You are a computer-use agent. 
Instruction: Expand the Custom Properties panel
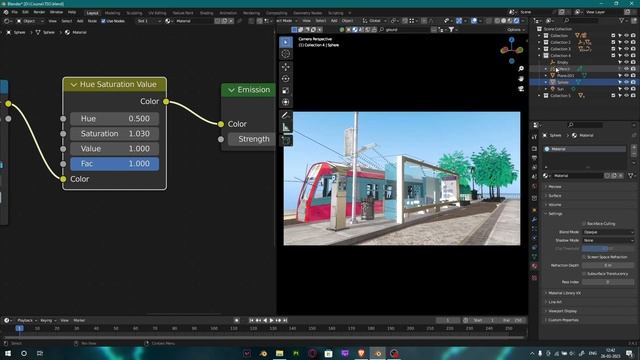pyautogui.click(x=563, y=320)
